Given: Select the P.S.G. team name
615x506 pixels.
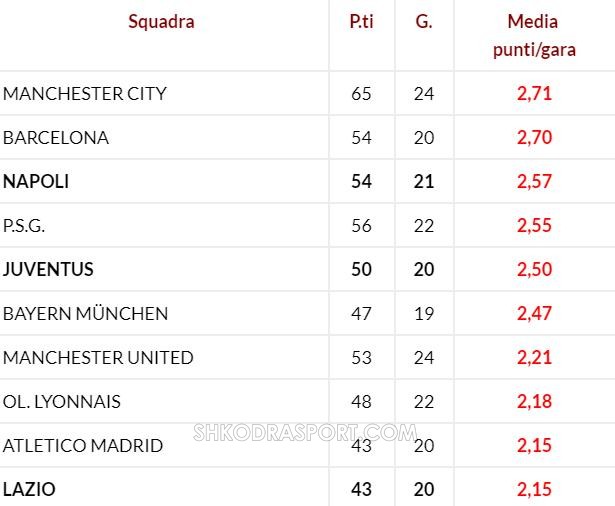Looking at the screenshot, I should click(24, 226).
